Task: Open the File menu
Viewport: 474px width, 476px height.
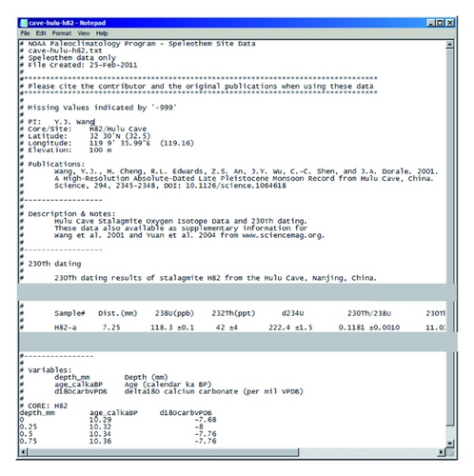Action: 25,33
